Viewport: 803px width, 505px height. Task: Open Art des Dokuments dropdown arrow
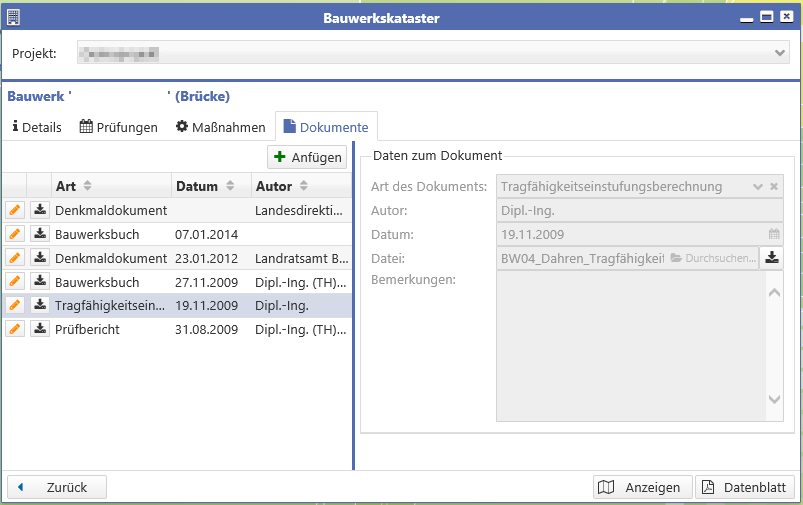point(758,186)
